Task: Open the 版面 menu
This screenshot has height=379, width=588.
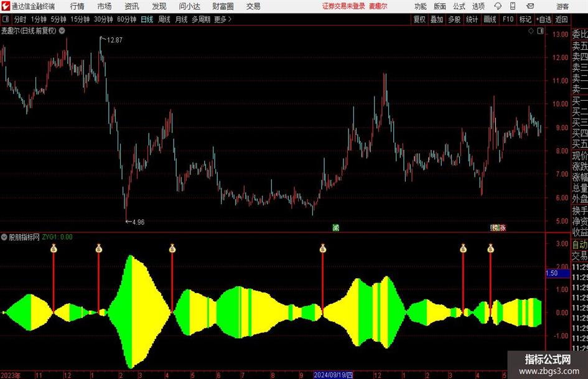Action: tap(440, 6)
